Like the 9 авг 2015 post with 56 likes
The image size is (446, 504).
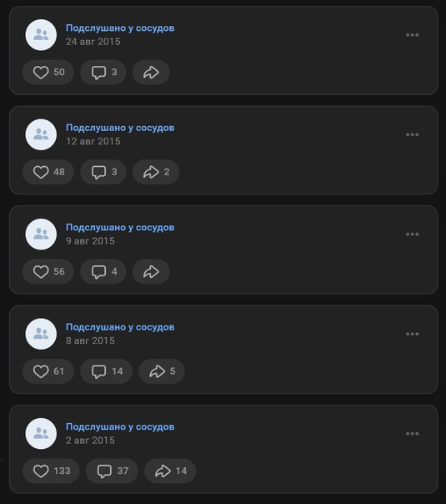(x=48, y=271)
